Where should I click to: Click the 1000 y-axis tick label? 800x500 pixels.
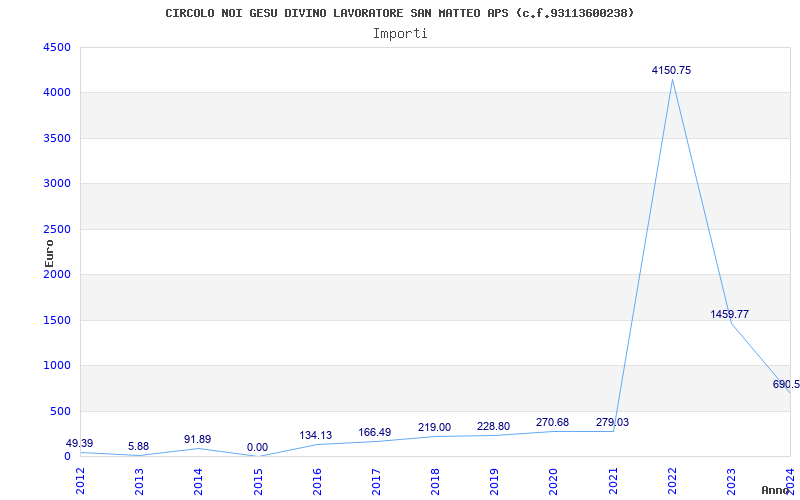57,366
